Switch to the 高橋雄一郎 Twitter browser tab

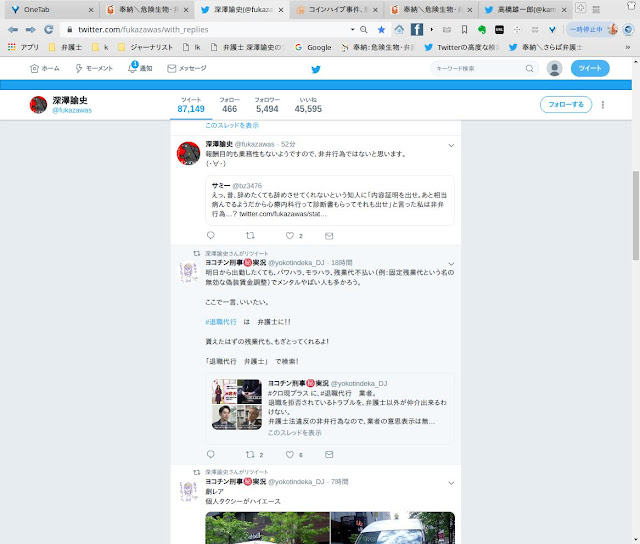tap(527, 10)
